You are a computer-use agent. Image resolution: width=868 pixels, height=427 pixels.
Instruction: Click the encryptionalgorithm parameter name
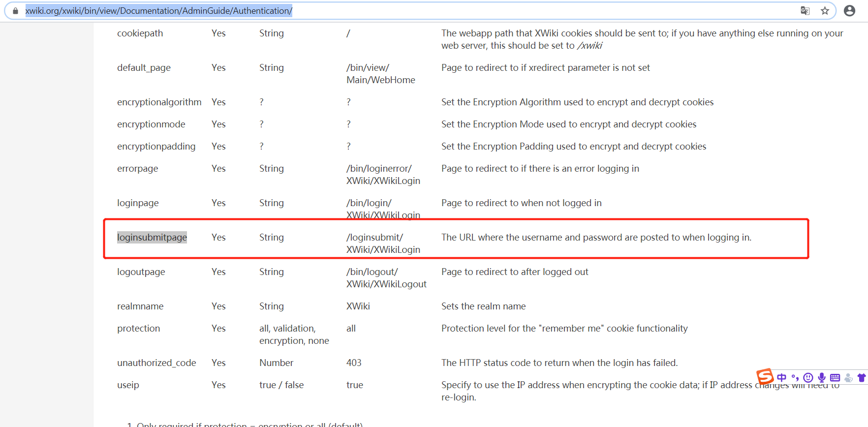point(159,102)
